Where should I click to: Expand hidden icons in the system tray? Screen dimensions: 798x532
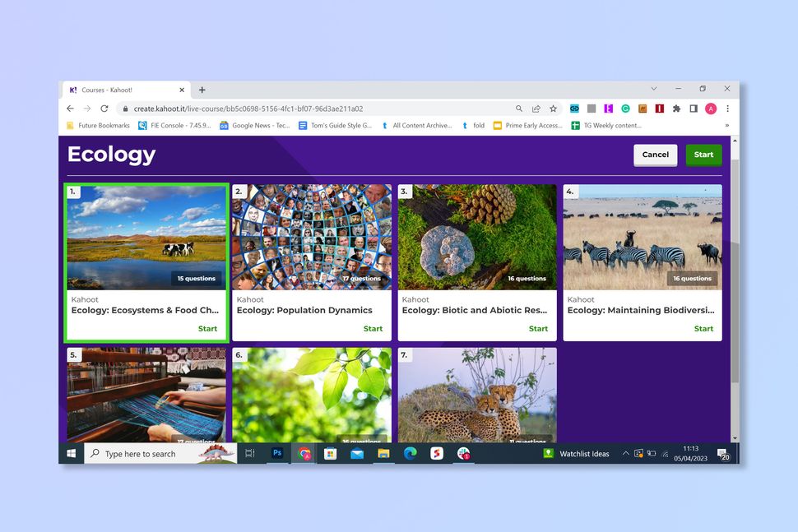(x=625, y=453)
